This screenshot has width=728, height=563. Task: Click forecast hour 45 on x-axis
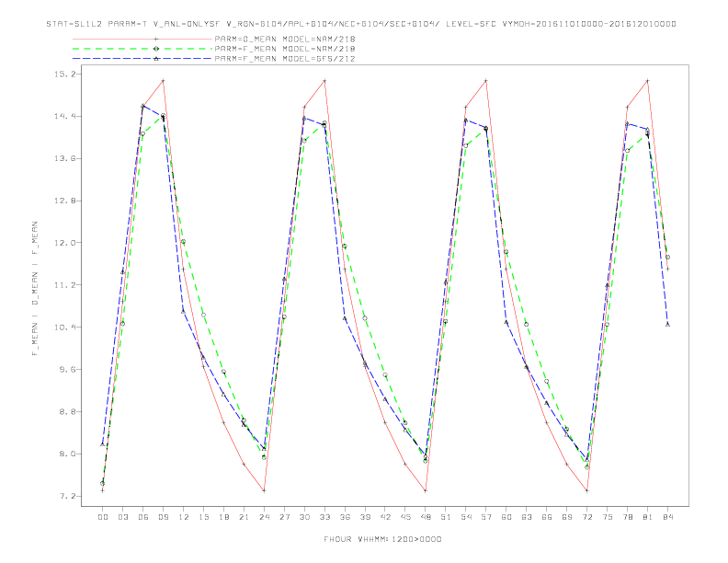[x=405, y=517]
